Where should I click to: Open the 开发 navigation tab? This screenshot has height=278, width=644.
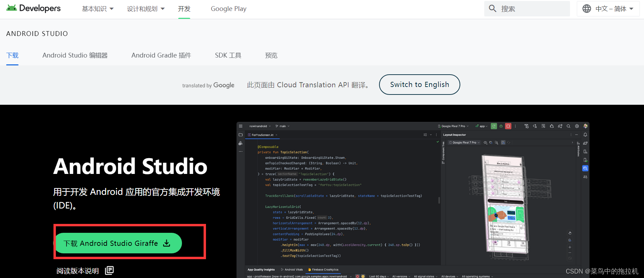184,9
